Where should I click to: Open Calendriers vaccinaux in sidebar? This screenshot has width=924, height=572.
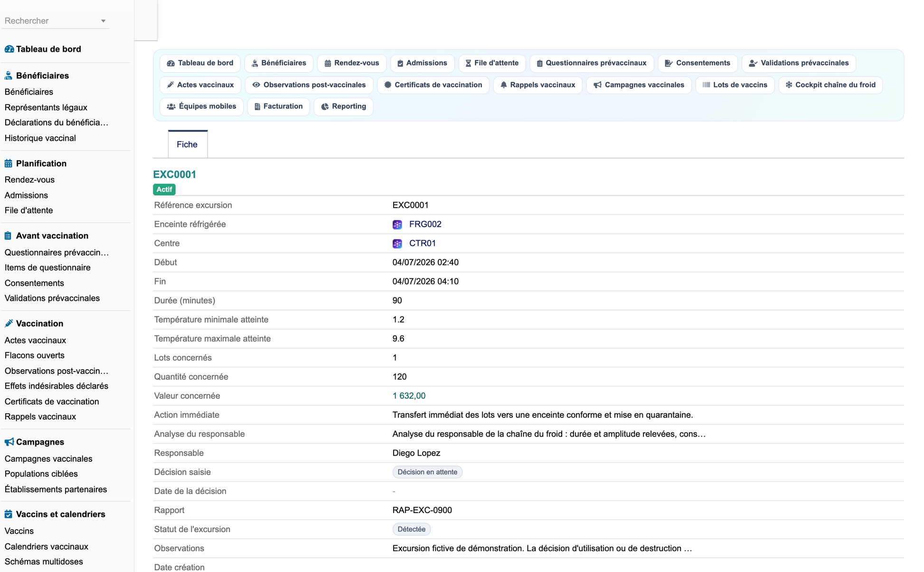[47, 546]
